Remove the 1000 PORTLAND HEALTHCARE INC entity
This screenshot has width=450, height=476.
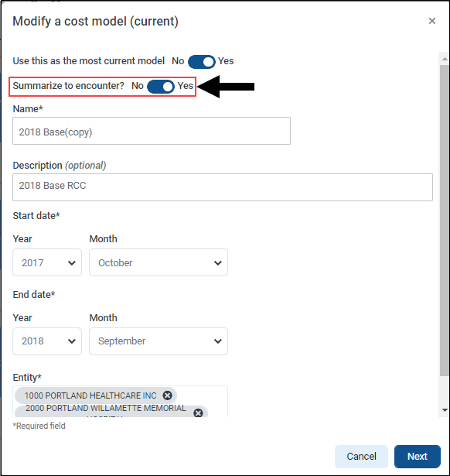(167, 396)
